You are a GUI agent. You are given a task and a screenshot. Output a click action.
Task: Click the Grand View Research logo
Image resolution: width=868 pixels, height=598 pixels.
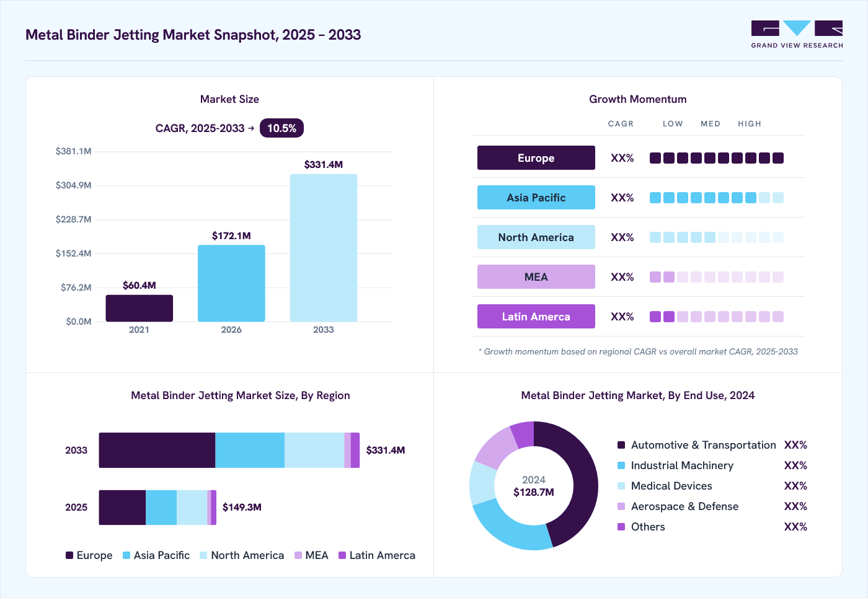coord(797,35)
